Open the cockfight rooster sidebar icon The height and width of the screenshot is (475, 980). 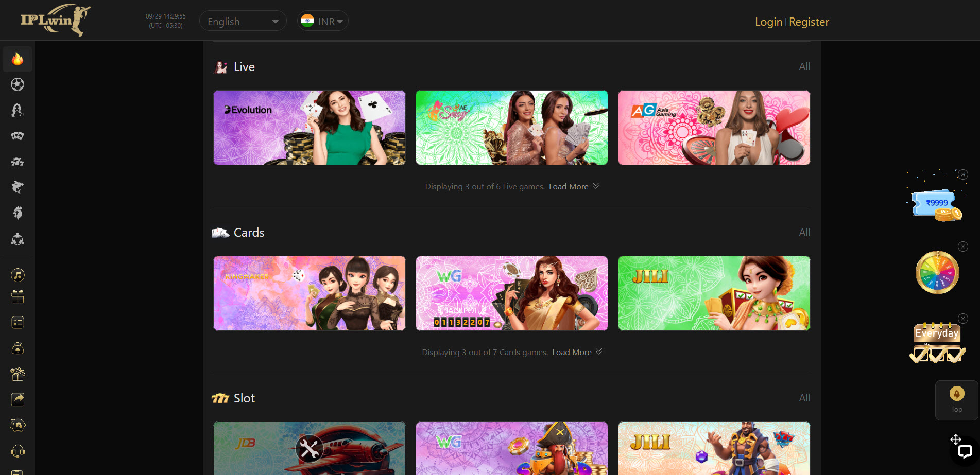click(18, 213)
